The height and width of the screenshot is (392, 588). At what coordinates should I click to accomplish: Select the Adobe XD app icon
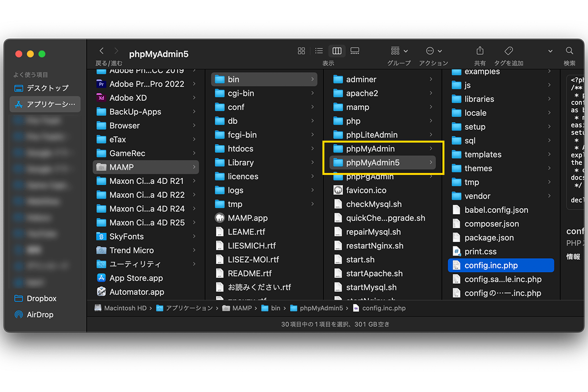[101, 98]
